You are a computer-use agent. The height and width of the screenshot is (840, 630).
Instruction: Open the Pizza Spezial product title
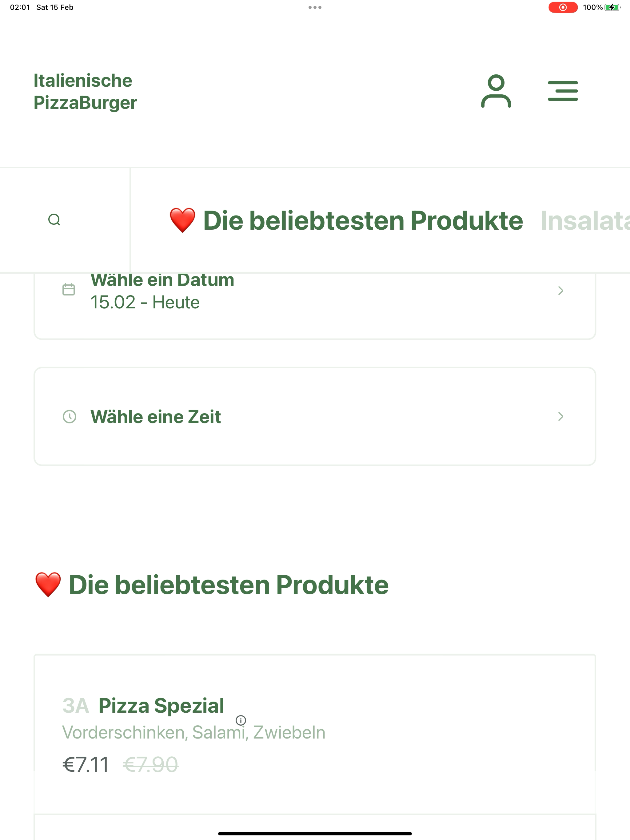click(x=161, y=706)
